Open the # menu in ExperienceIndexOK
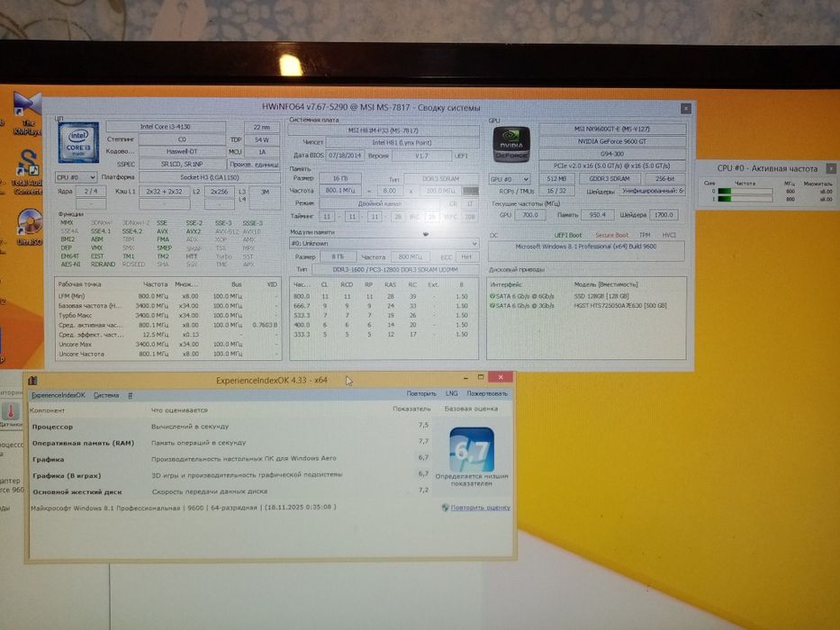Screen dimensions: 840x630 131,395
